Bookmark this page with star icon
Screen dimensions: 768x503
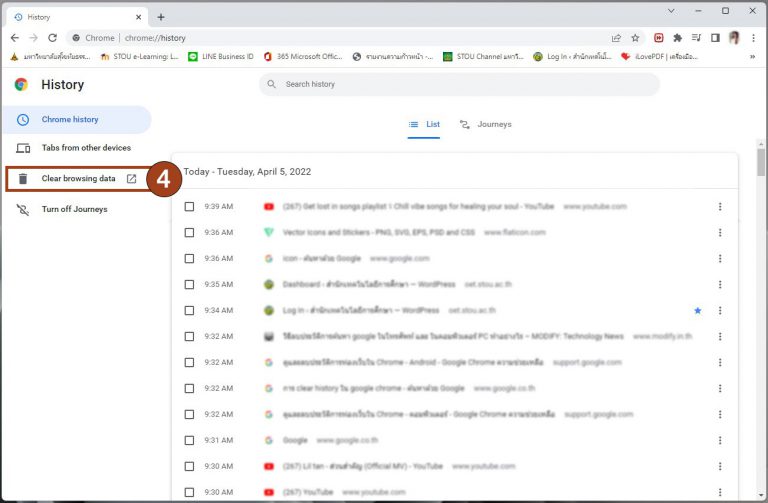tap(636, 38)
